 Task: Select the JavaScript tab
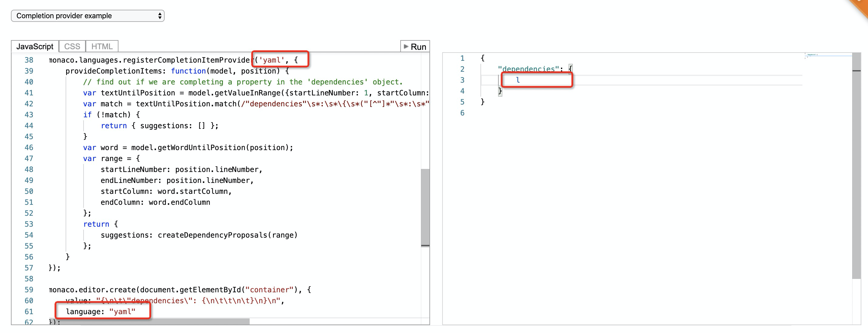[35, 46]
